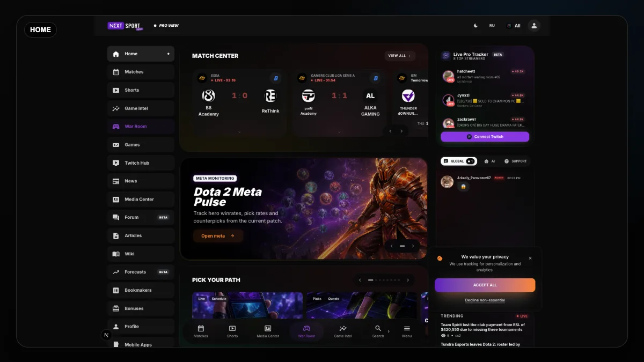Open the Games sidebar item
Viewport: 644px width, 362px height.
pos(141,145)
